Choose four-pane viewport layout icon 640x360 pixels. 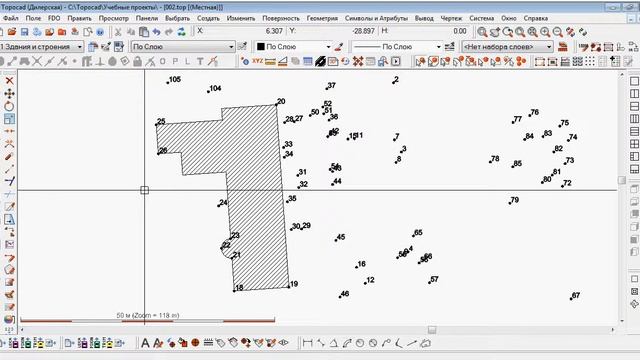[634, 144]
